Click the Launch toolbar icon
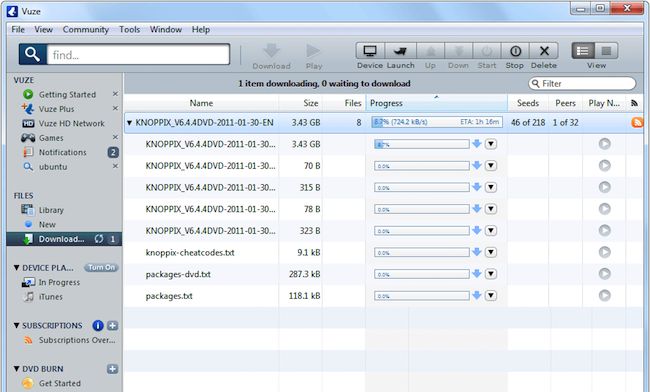 point(400,51)
